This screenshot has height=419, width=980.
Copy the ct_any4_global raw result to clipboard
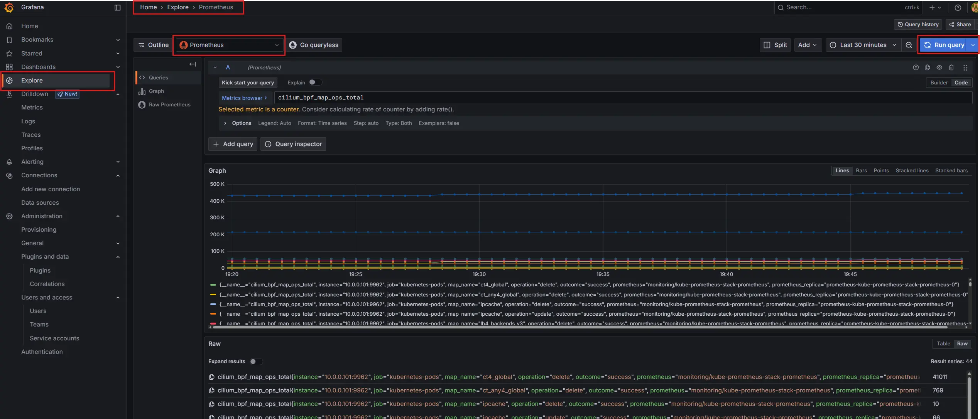pyautogui.click(x=211, y=390)
